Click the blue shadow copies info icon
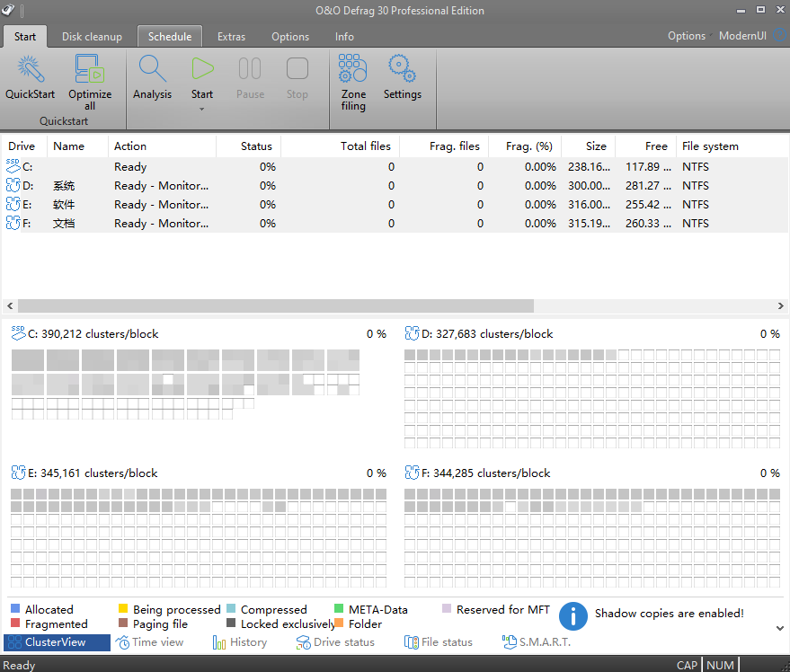 click(573, 616)
